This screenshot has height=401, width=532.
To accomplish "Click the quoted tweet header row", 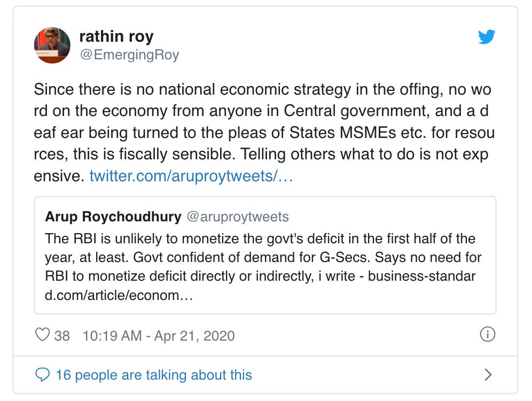I will click(167, 217).
